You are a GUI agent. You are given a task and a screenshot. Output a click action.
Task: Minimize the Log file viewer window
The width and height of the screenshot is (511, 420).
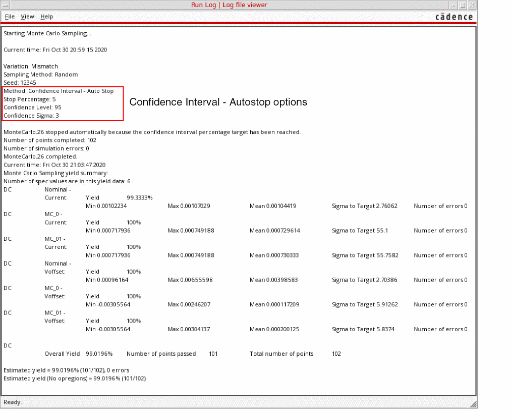[x=454, y=5]
